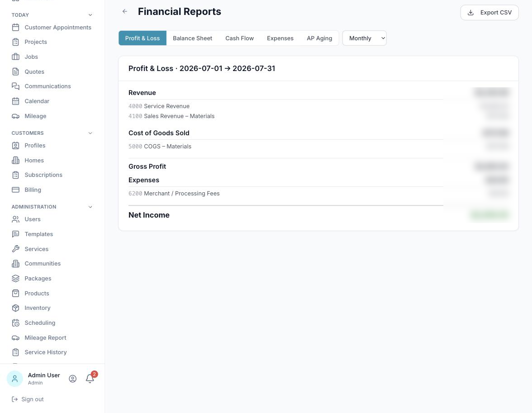The height and width of the screenshot is (413, 532).
Task: Click the Services wrench icon
Action: (15, 249)
